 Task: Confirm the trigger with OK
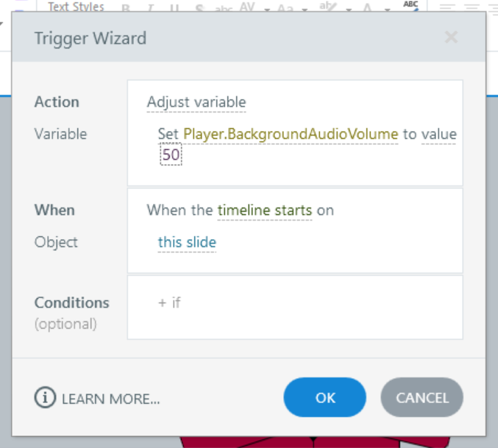[325, 398]
